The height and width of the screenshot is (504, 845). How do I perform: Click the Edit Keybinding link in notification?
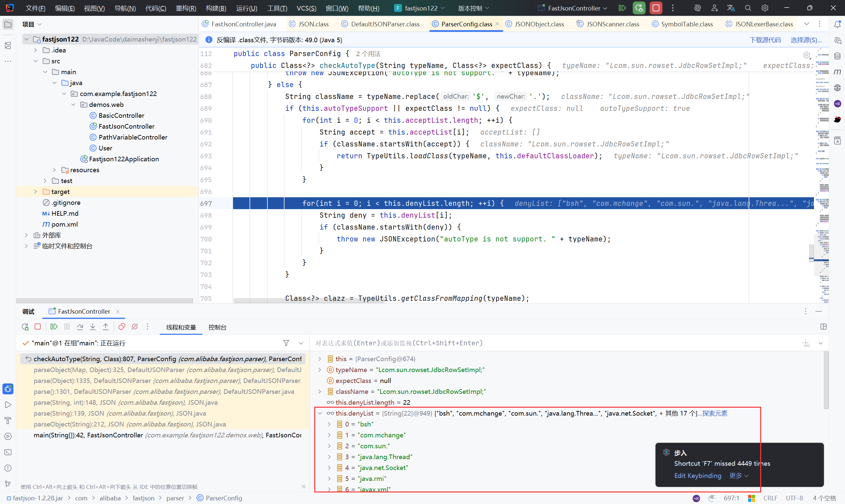[697, 476]
